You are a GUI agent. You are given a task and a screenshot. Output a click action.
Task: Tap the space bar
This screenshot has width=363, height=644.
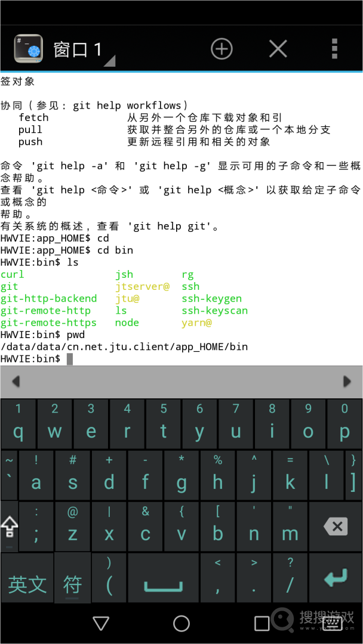coord(163,577)
